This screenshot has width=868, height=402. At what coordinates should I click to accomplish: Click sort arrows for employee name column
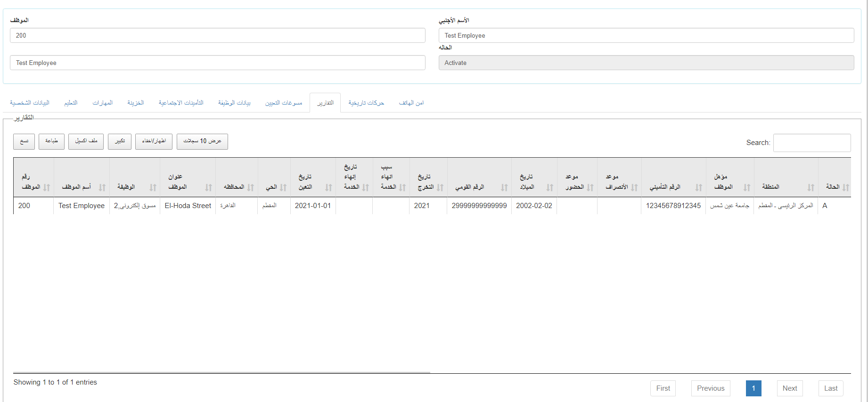[x=102, y=187]
